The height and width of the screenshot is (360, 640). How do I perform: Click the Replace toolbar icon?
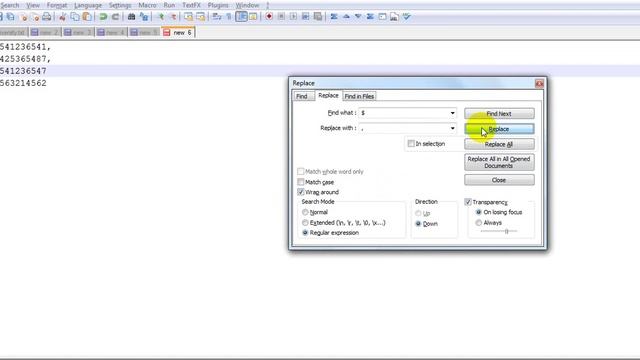point(144,17)
